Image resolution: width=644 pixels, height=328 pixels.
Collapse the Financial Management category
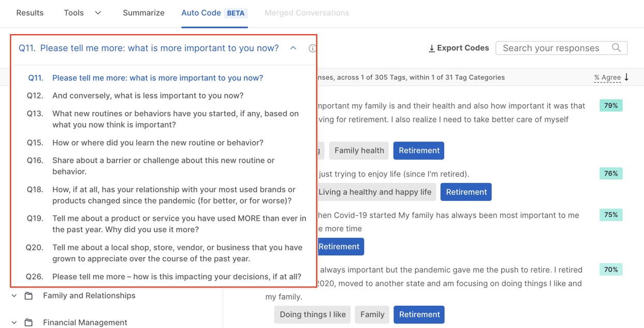(x=13, y=322)
